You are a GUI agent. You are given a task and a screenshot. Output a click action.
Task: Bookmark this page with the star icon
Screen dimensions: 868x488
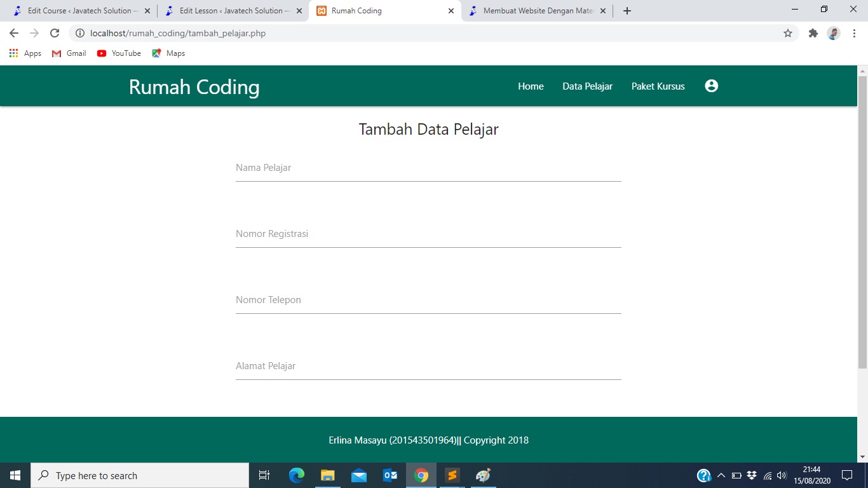click(x=788, y=33)
